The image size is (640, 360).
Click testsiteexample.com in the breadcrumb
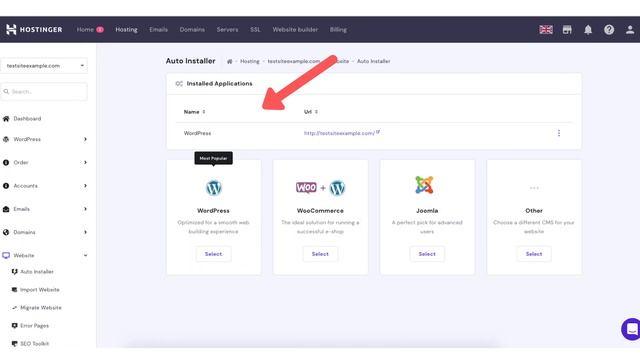[294, 61]
